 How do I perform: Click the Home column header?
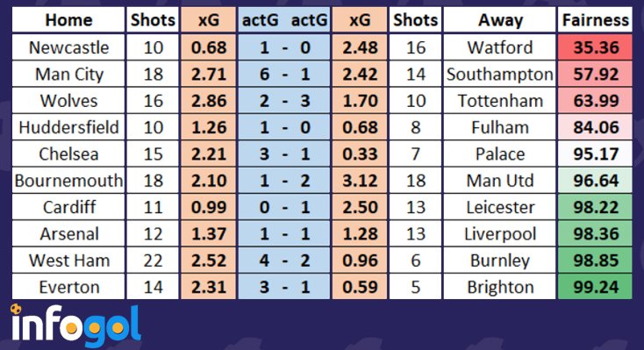coord(68,20)
